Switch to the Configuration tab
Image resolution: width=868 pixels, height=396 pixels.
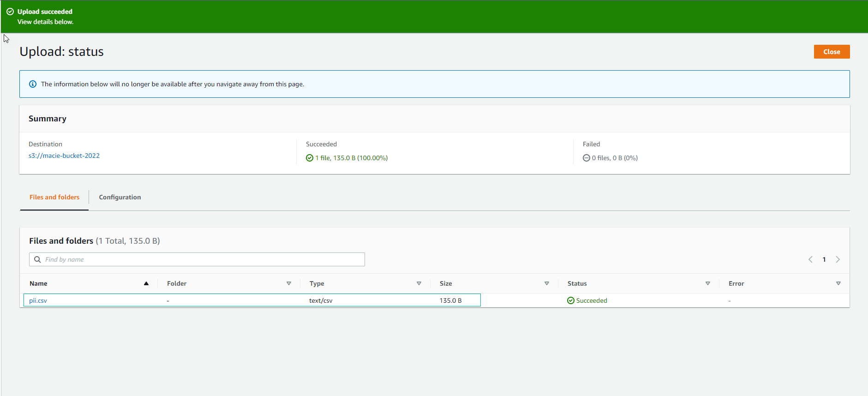[x=120, y=197]
